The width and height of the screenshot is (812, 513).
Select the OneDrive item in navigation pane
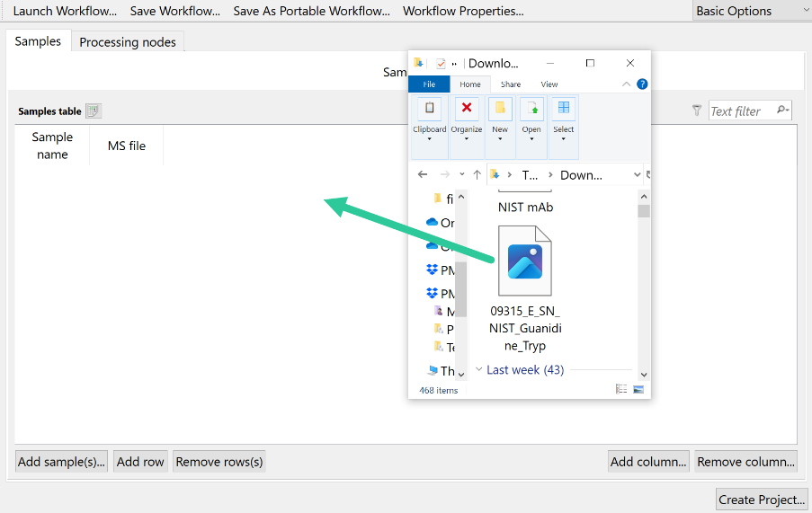click(441, 223)
